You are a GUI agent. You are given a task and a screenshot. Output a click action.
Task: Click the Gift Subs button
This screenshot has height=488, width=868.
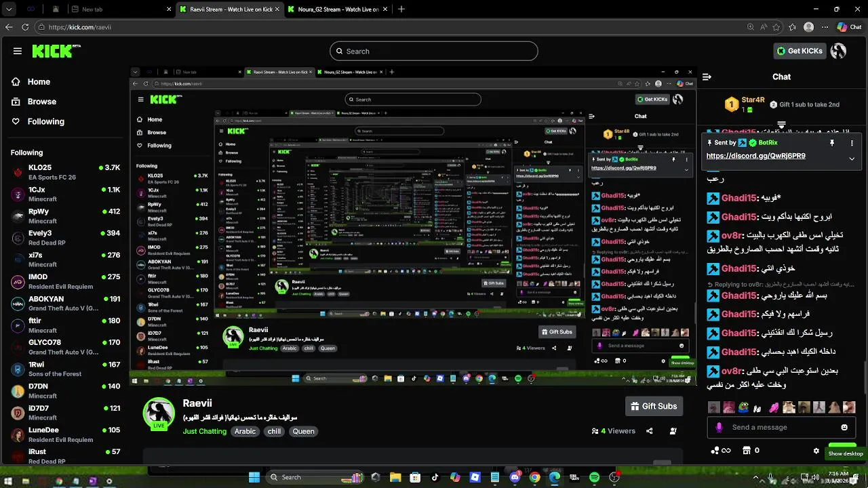(654, 406)
